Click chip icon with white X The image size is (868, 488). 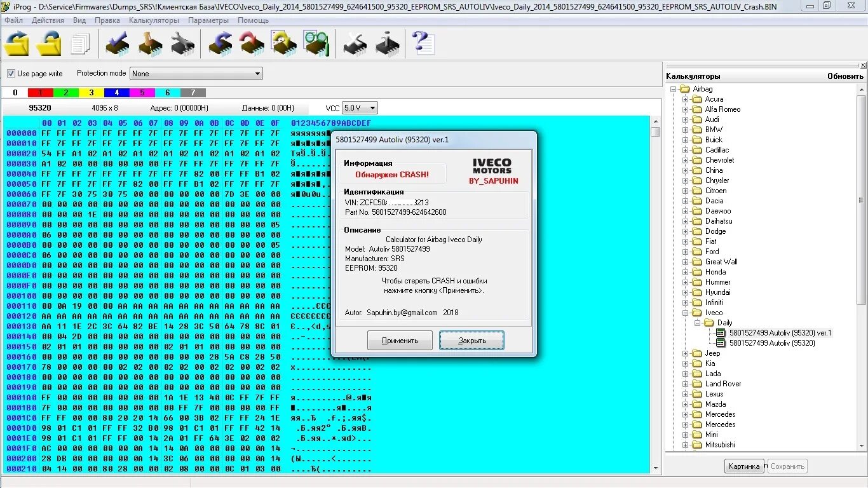click(355, 43)
